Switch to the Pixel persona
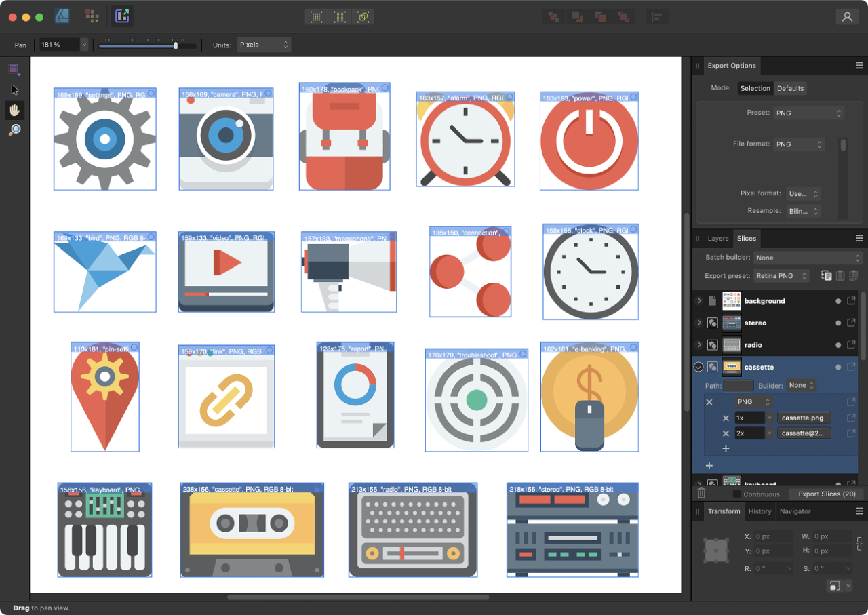Screen dimensions: 868x615 coord(92,16)
